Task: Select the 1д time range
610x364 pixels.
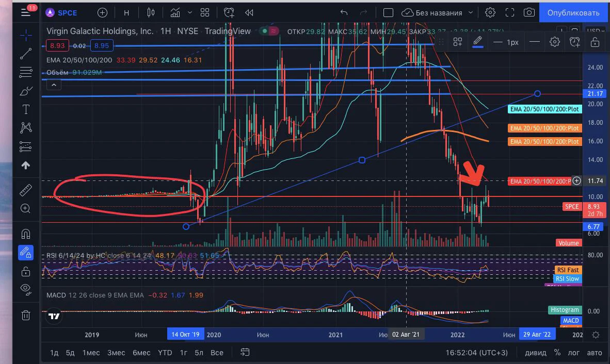Action: point(54,353)
